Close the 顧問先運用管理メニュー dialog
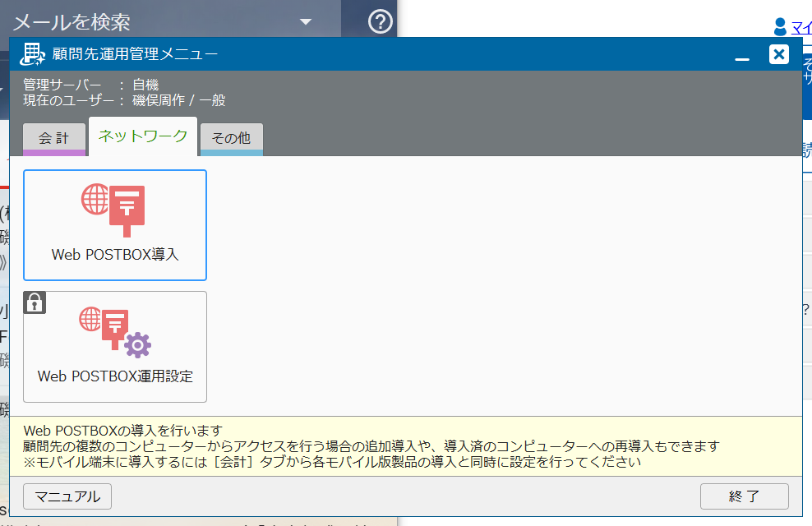 [778, 54]
